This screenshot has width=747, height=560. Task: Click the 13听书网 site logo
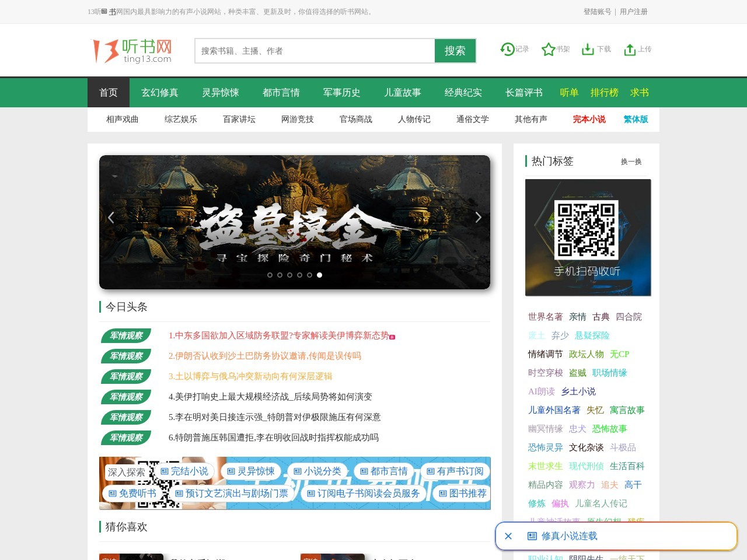(x=132, y=51)
